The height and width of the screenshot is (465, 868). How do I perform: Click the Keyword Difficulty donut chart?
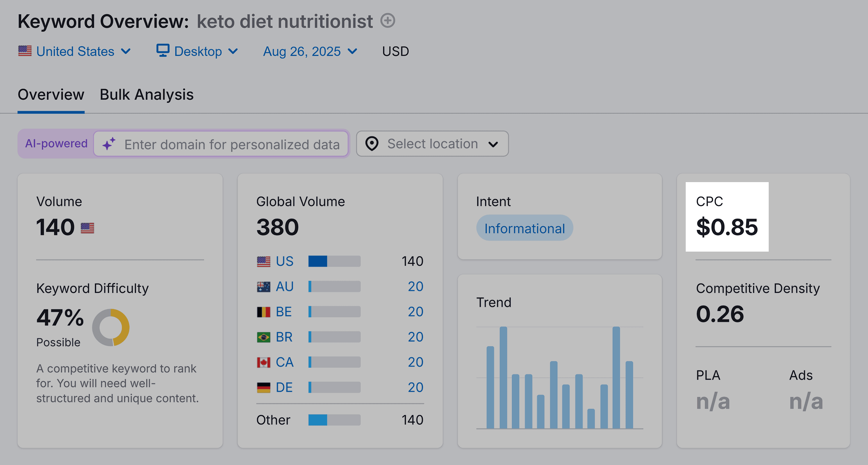pos(111,327)
